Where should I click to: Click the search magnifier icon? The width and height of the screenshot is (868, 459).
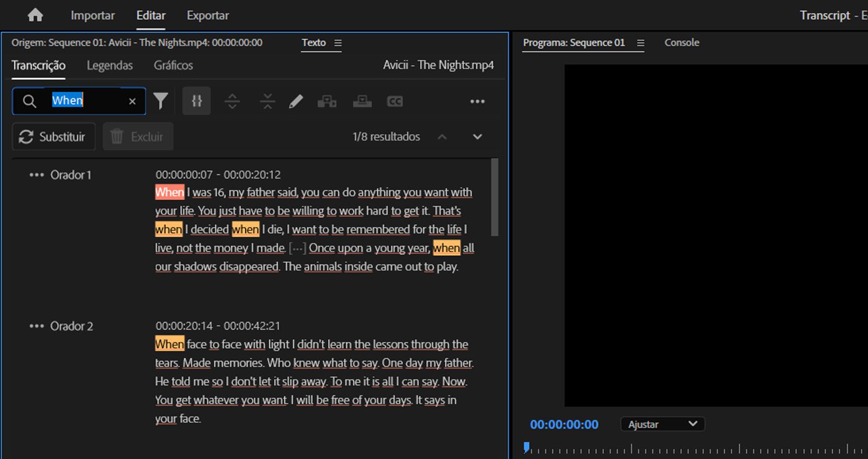coord(29,101)
